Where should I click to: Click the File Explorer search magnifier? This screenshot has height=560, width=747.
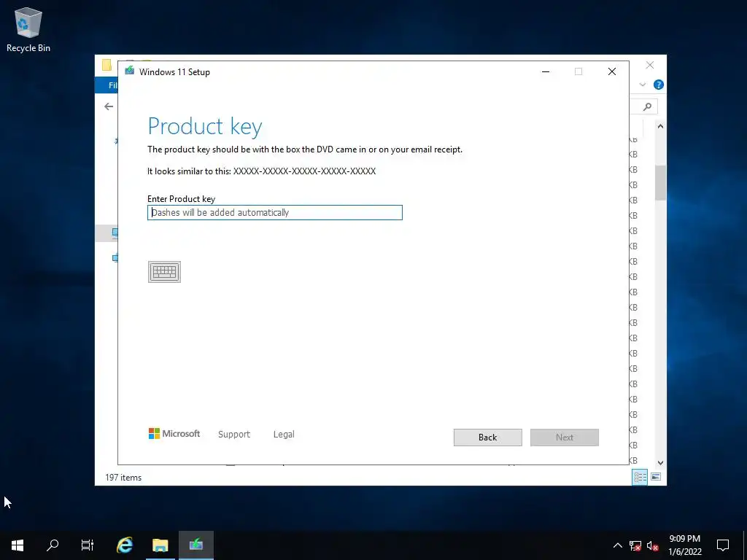(647, 106)
